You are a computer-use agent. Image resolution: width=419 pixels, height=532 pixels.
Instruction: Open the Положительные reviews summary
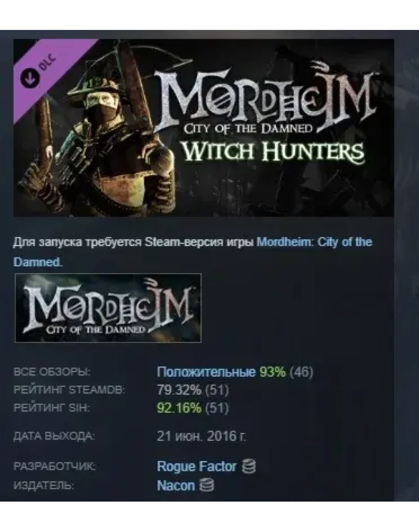tap(206, 372)
